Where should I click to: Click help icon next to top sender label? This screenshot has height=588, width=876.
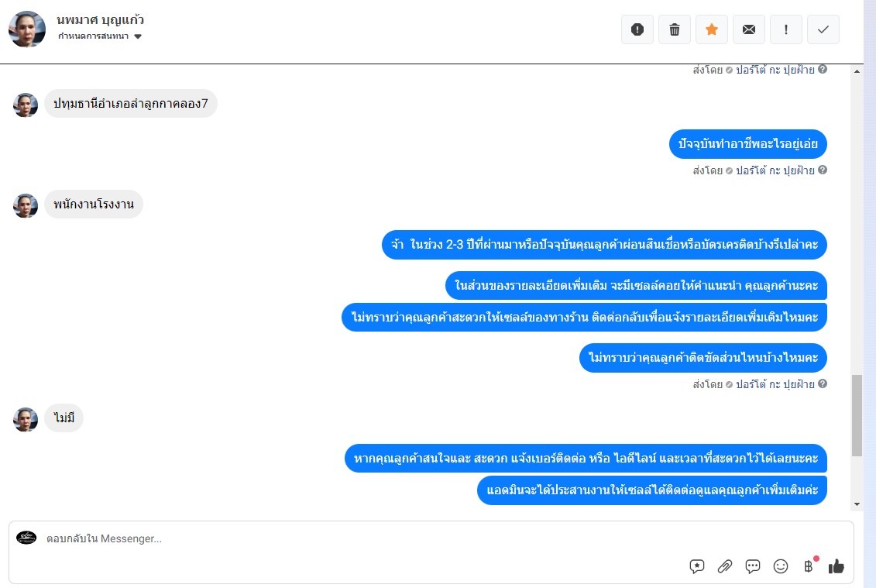click(x=823, y=69)
